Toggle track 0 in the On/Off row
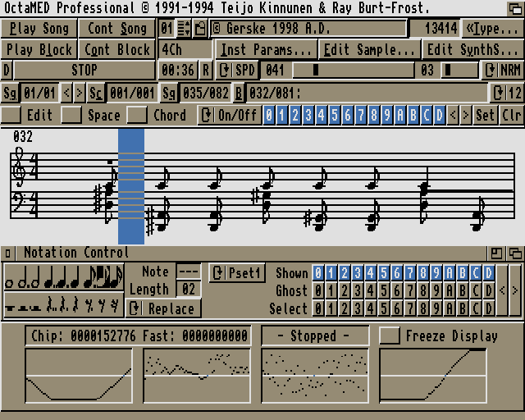The image size is (525, 420). tap(269, 115)
